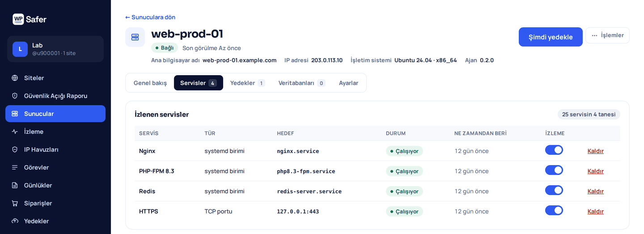644x234 pixels.
Task: Click the Yedekler cloud upload icon
Action: click(15, 221)
